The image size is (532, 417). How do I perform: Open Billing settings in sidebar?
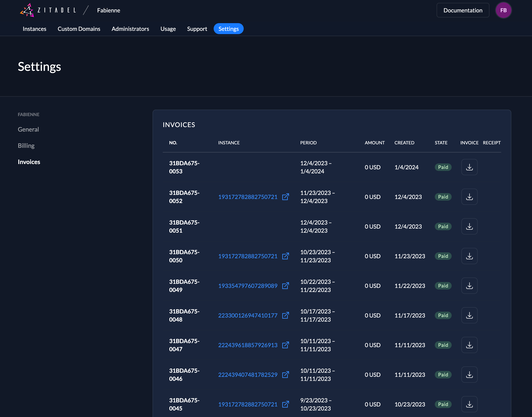pyautogui.click(x=26, y=146)
